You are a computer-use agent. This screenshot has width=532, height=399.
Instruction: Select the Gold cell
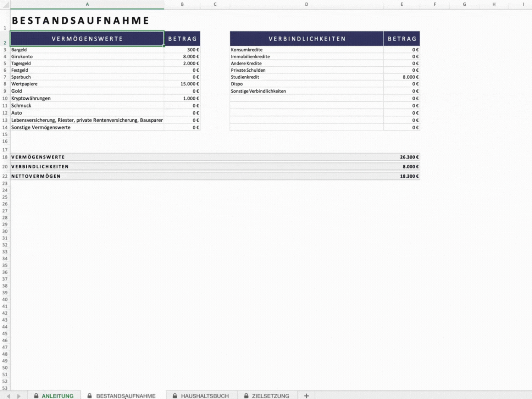[87, 91]
